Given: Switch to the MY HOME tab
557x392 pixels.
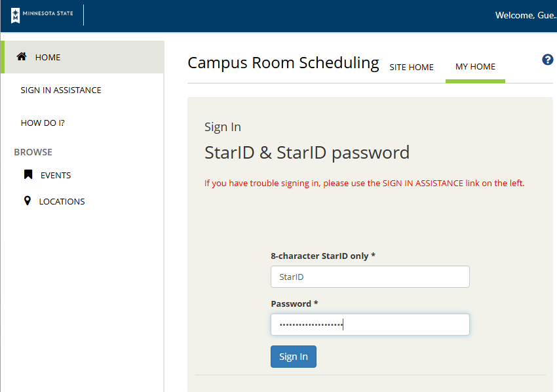Looking at the screenshot, I should [x=475, y=67].
